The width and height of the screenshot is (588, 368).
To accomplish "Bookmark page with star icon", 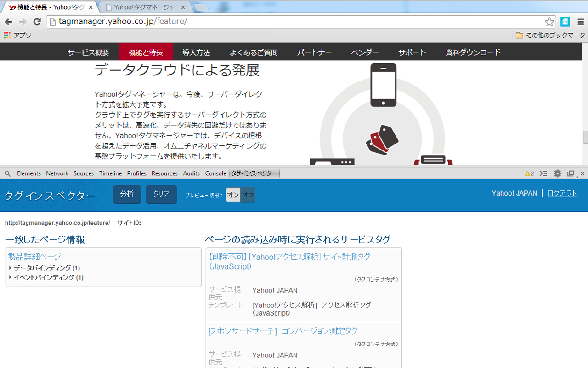I will [549, 22].
